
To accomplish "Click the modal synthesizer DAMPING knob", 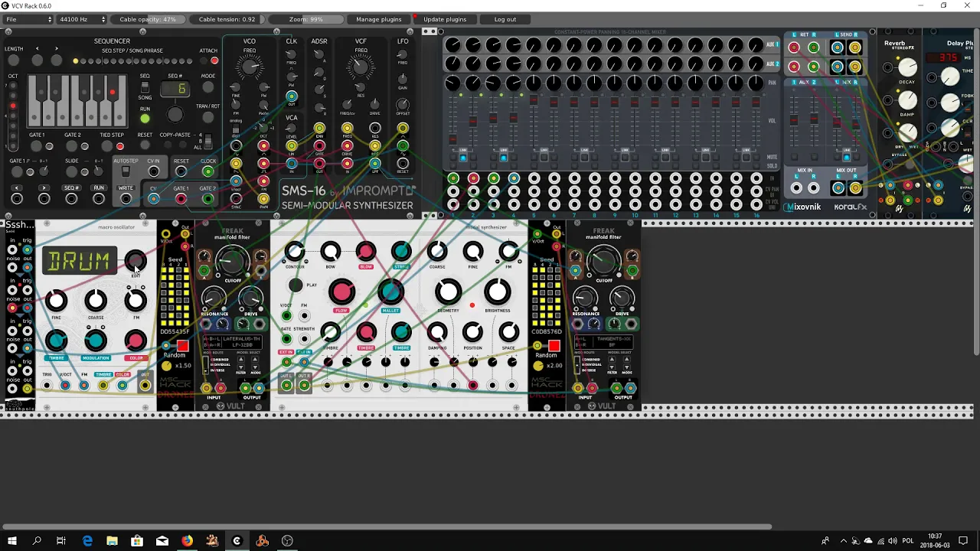I will 437,331.
